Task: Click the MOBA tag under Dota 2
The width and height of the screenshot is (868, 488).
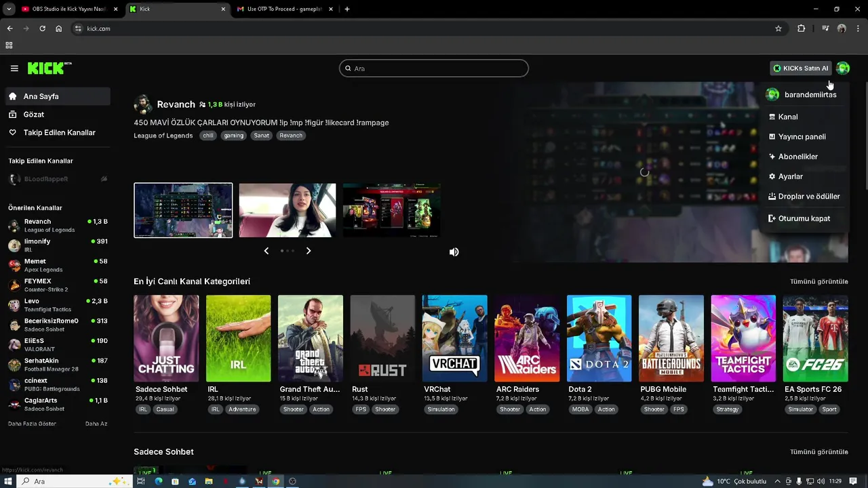Action: [580, 409]
